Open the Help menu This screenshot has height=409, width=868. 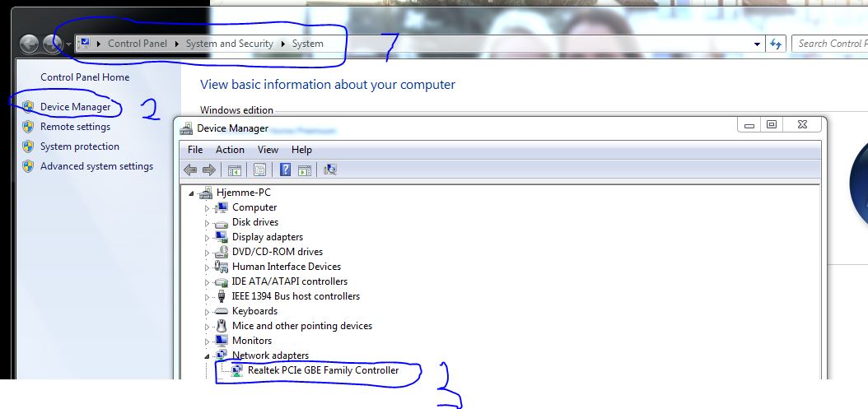pyautogui.click(x=301, y=150)
